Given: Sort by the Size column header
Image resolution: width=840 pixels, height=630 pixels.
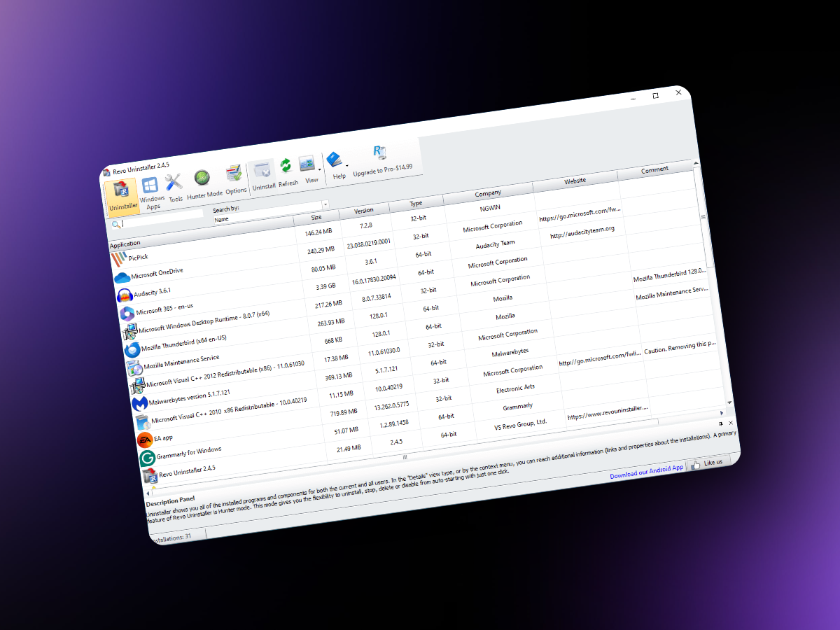Looking at the screenshot, I should pyautogui.click(x=316, y=218).
